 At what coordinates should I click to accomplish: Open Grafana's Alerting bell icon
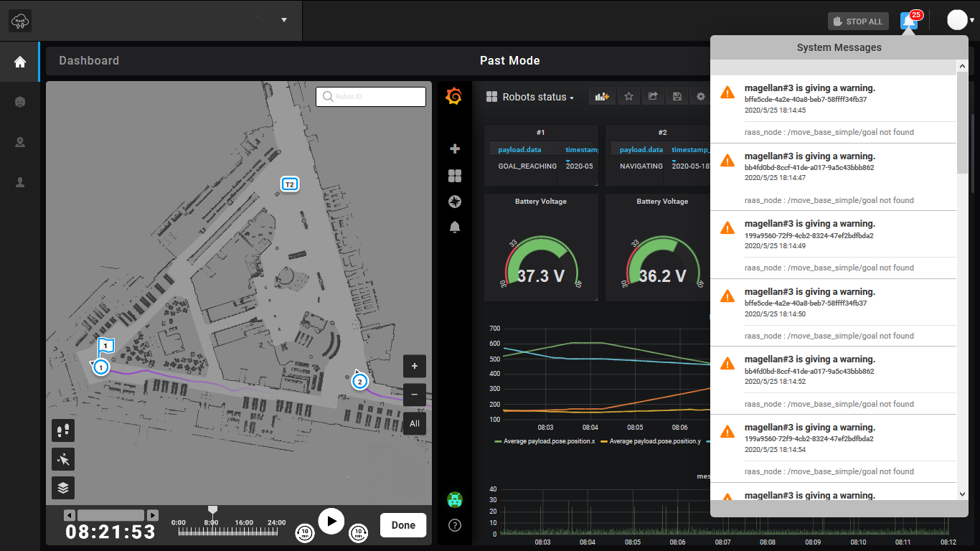pos(454,227)
